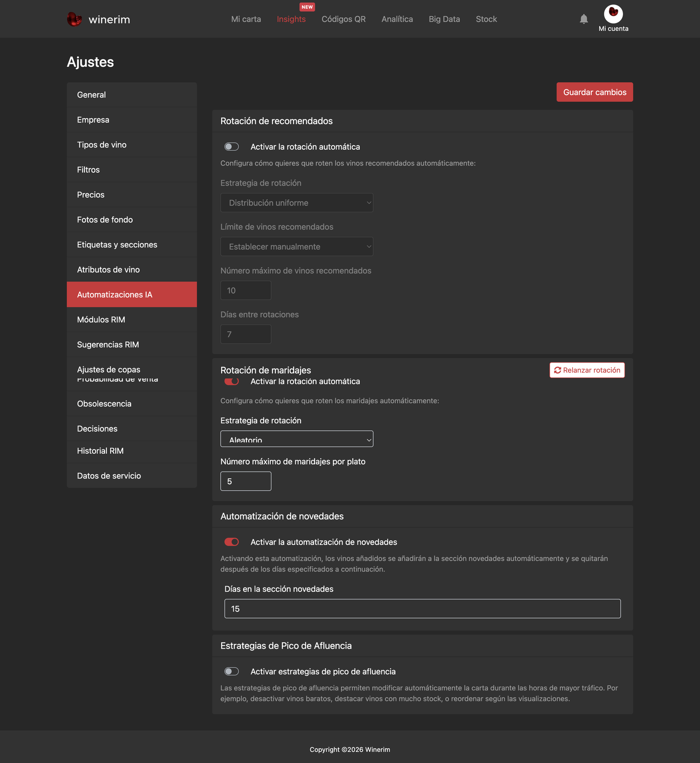Open Obsolescencia settings

[x=132, y=404]
